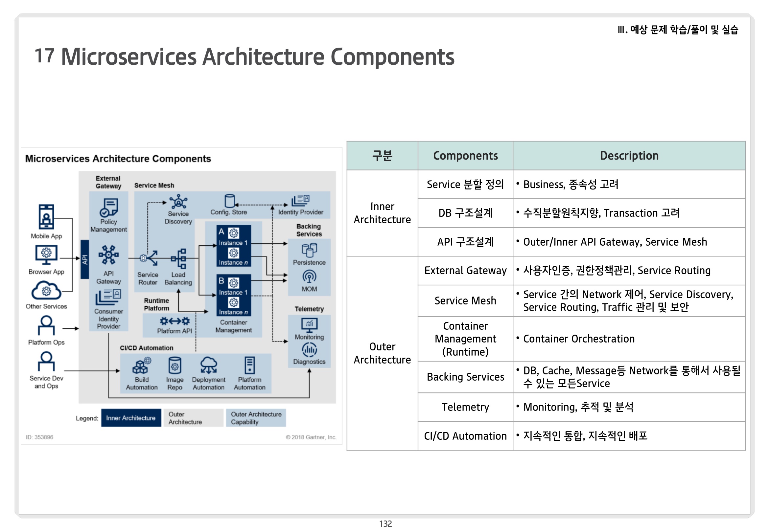Screen dimensions: 769x532
Task: Click the Platform Ops person icon
Action: tap(46, 326)
